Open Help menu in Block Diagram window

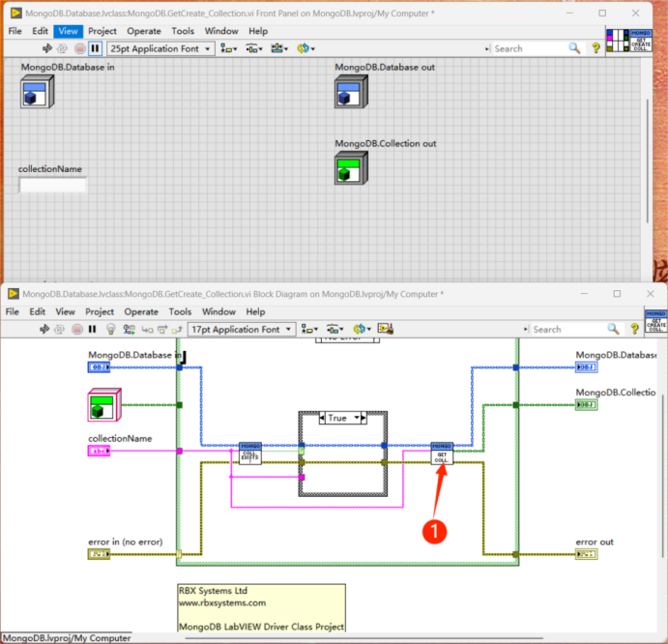255,312
